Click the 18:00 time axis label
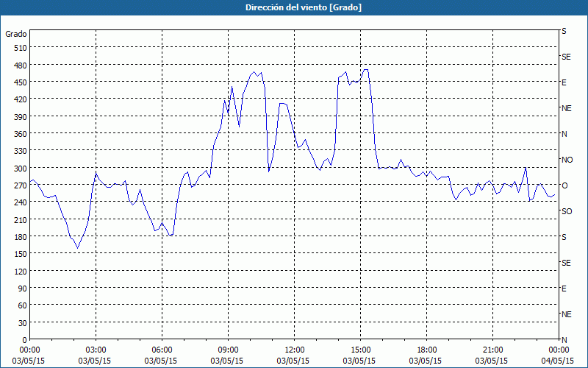Viewport: 588px width, 368px height. pyautogui.click(x=426, y=350)
